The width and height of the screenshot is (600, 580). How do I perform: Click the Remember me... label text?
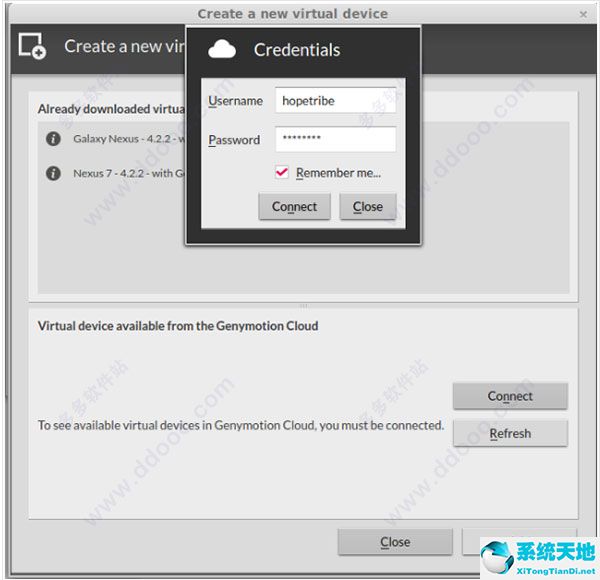[x=338, y=173]
